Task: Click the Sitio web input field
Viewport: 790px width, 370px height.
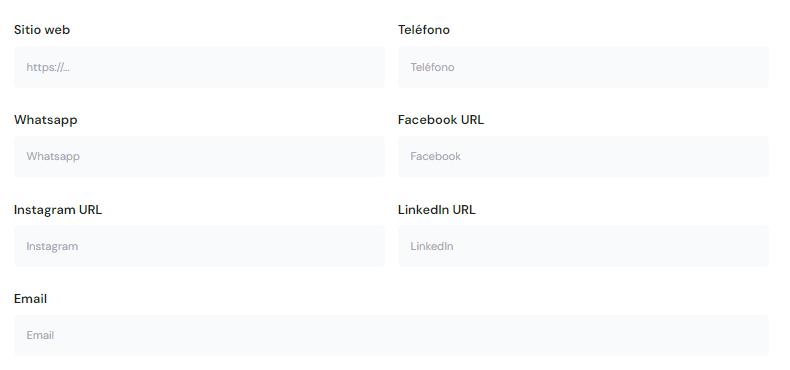Action: [x=199, y=67]
